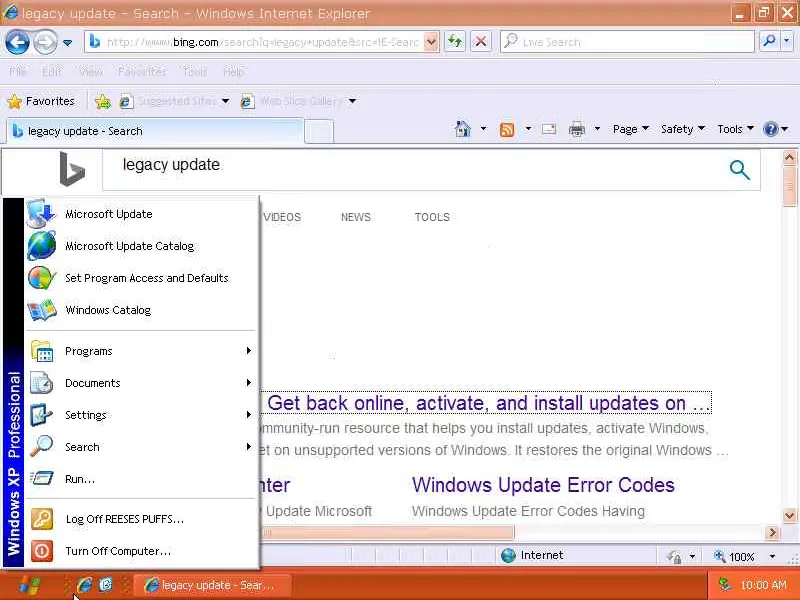This screenshot has width=800, height=600.
Task: Open the View menu
Action: [x=91, y=71]
